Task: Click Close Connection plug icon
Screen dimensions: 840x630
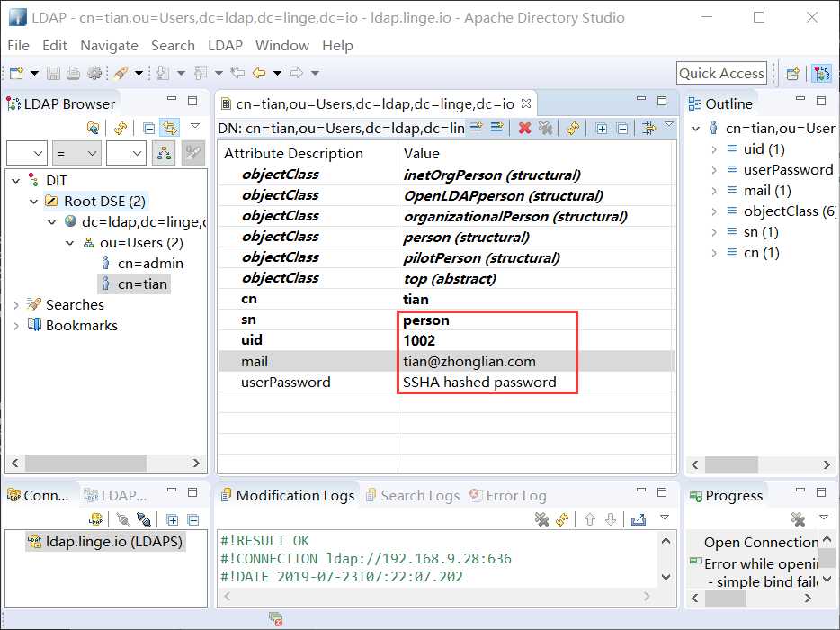Action: tap(144, 519)
